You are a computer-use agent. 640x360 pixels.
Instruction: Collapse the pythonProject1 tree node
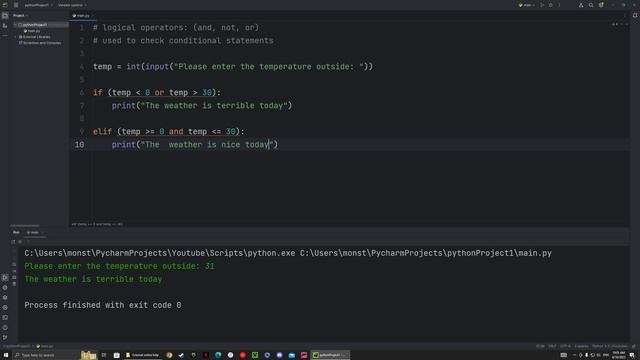(x=16, y=25)
